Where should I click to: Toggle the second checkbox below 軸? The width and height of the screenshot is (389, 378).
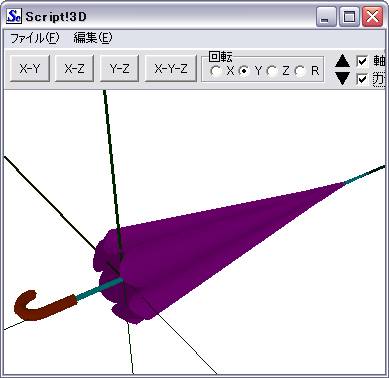coord(362,79)
